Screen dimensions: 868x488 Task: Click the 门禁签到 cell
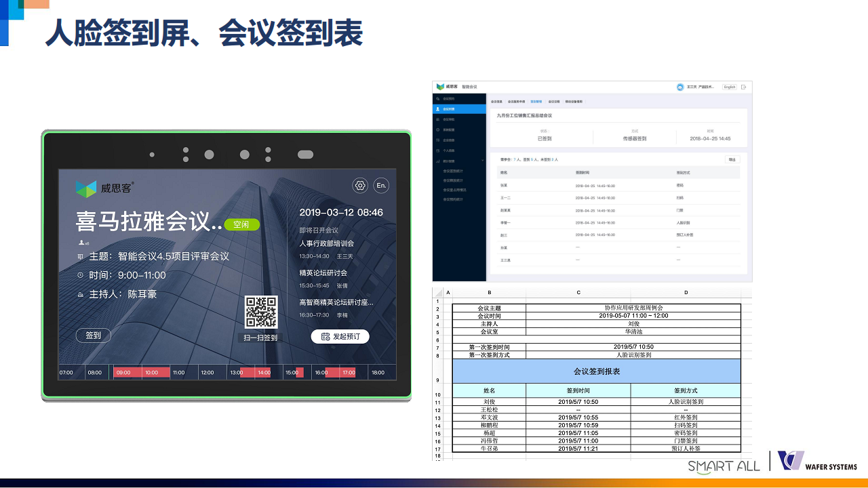686,441
